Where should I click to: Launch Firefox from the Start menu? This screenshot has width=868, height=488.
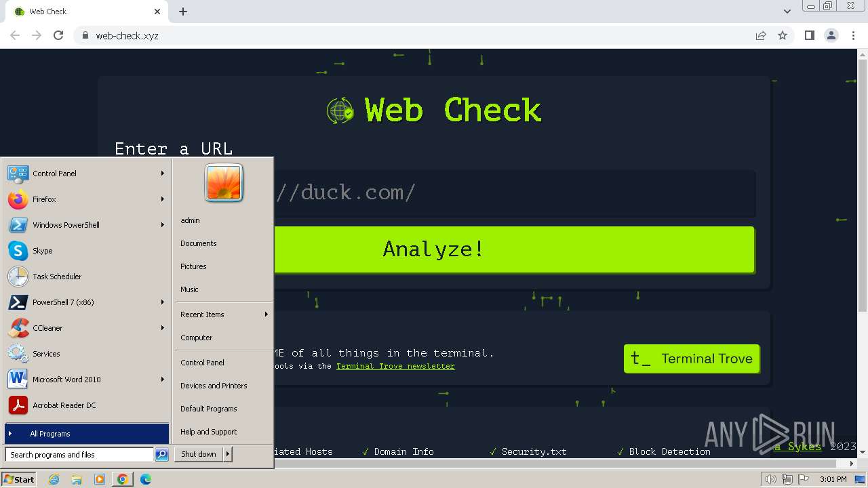click(x=86, y=199)
